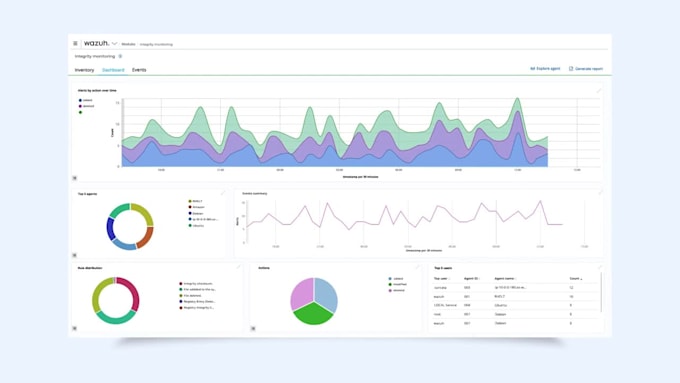Sort table by Agent ID column
This screenshot has width=680, height=383.
point(472,278)
